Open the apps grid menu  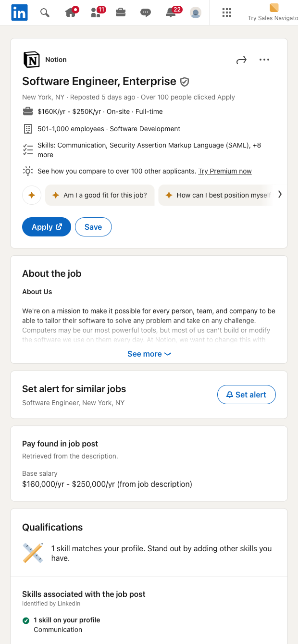[x=227, y=12]
